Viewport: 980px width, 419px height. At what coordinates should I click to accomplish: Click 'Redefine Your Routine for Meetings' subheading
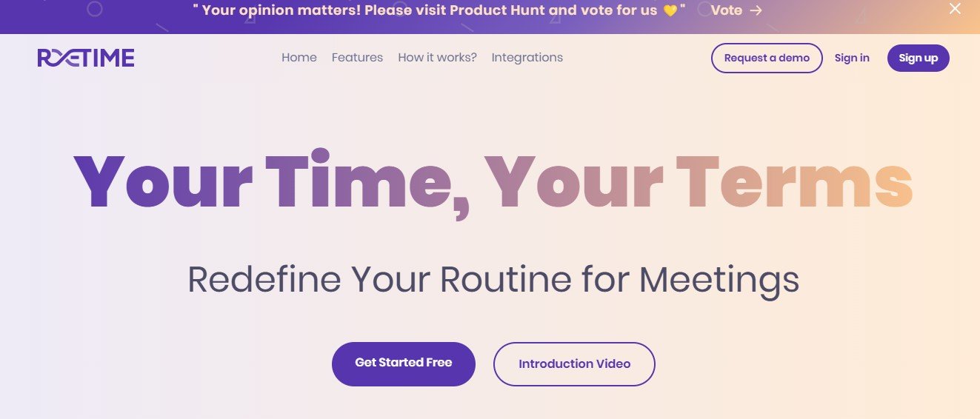point(493,279)
